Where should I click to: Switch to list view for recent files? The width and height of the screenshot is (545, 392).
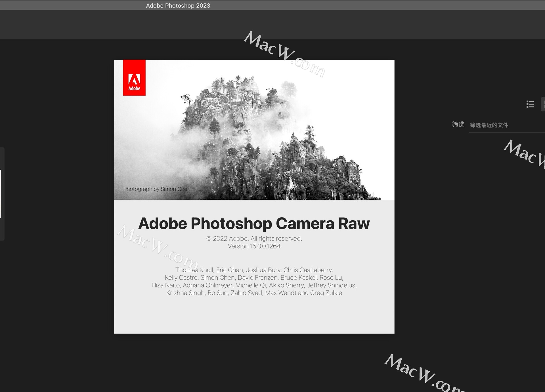coord(530,104)
